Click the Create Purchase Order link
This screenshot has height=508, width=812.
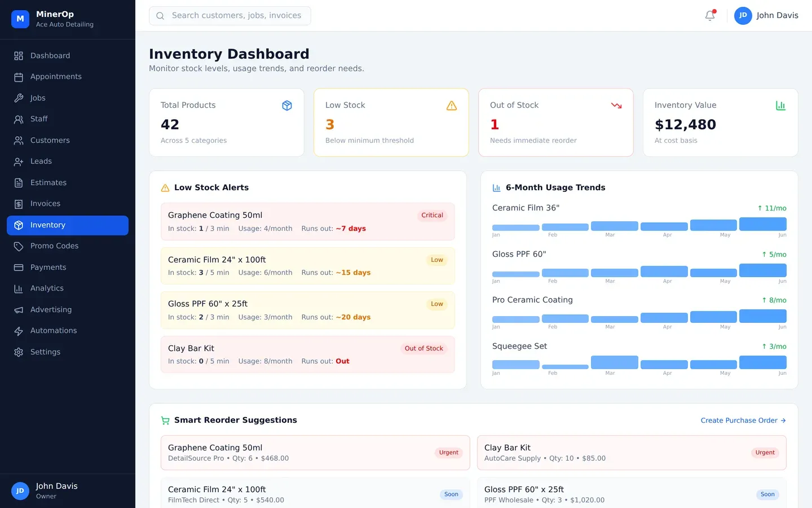point(743,421)
